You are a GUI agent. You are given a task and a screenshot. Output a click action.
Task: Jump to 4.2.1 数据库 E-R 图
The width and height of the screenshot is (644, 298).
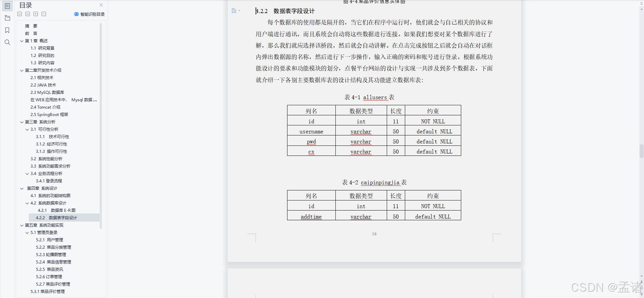point(57,211)
